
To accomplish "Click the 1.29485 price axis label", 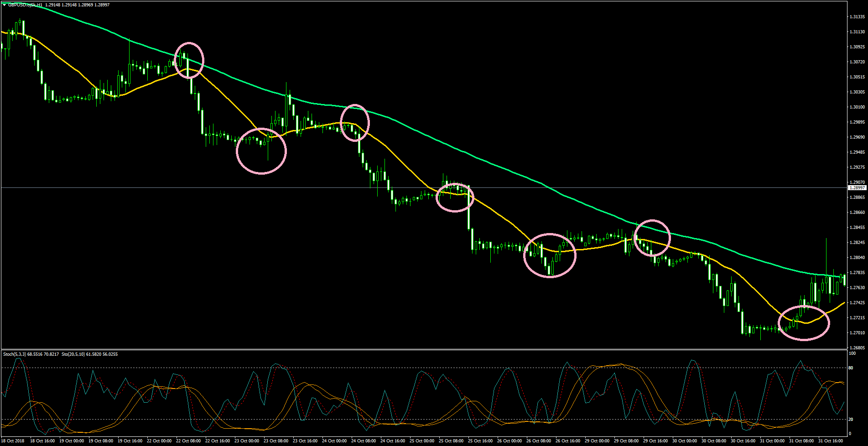I will (x=857, y=152).
